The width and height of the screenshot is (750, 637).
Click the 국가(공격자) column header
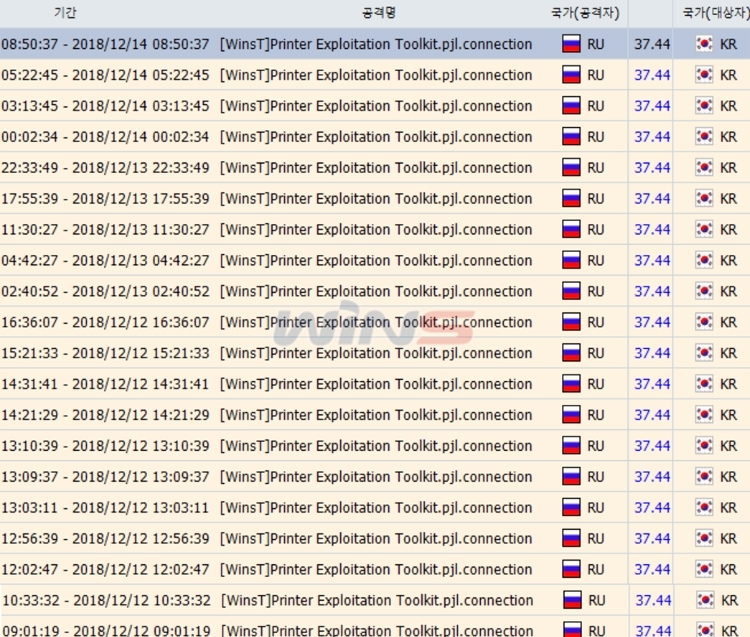pos(585,12)
